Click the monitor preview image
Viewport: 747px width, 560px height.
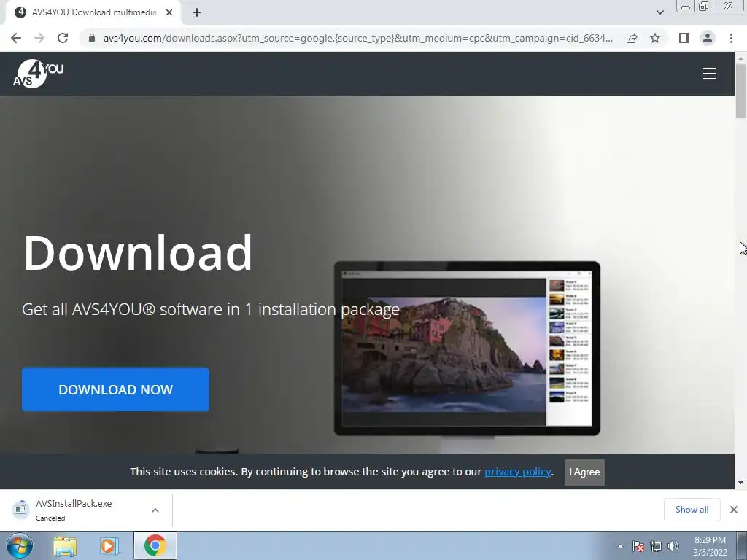pyautogui.click(x=467, y=348)
